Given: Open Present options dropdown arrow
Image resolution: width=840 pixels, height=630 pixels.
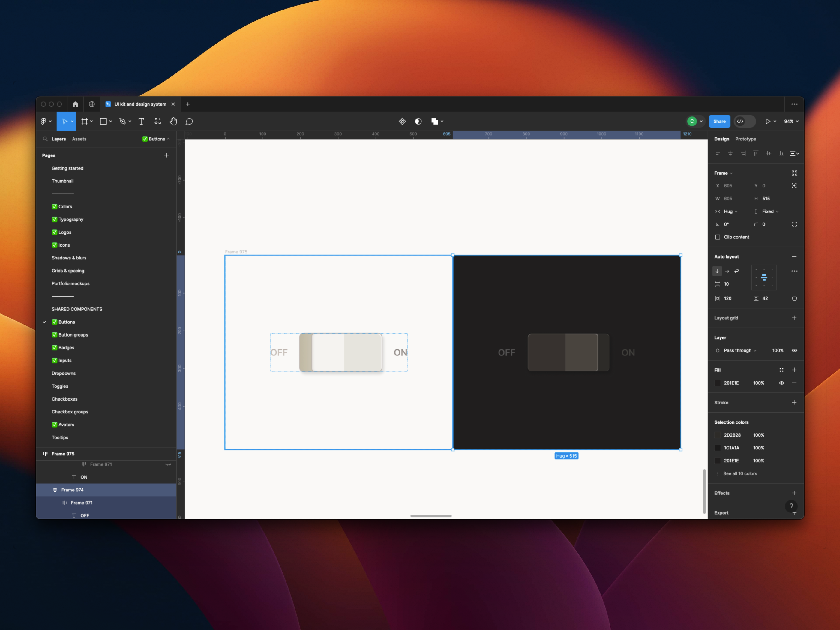Looking at the screenshot, I should (x=775, y=121).
